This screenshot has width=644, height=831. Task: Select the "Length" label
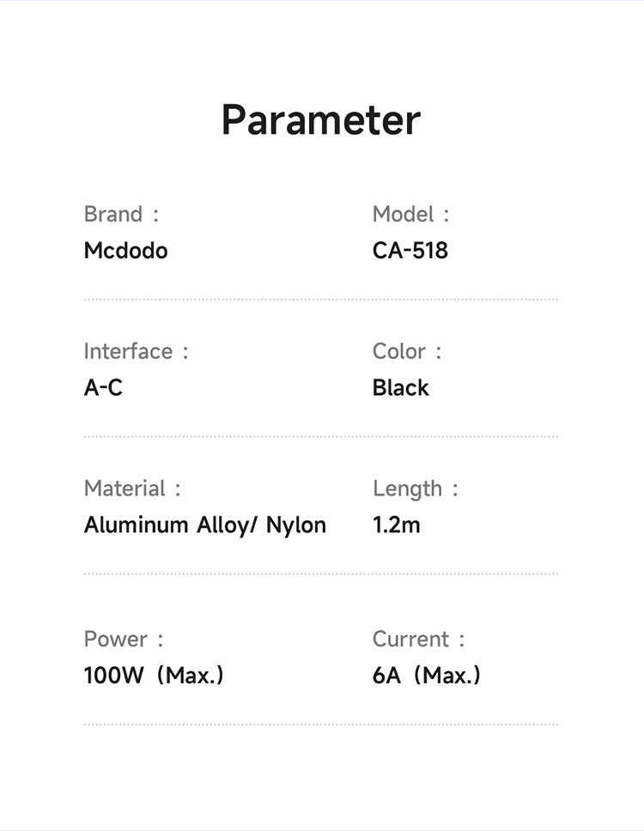(x=408, y=489)
